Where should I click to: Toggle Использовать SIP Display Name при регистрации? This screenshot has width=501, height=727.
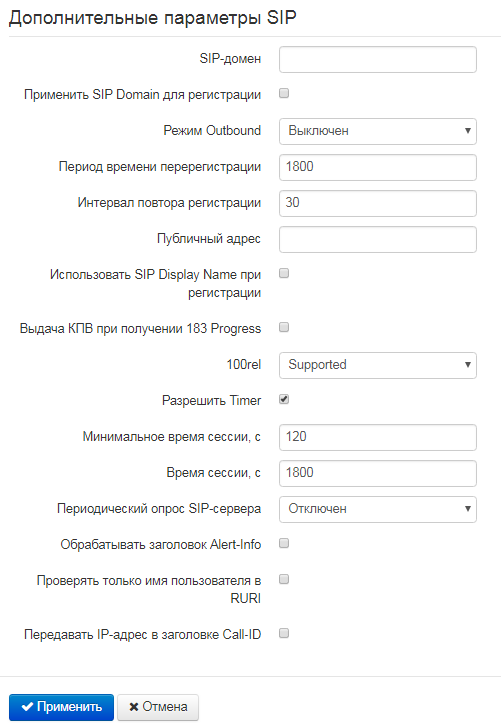284,273
